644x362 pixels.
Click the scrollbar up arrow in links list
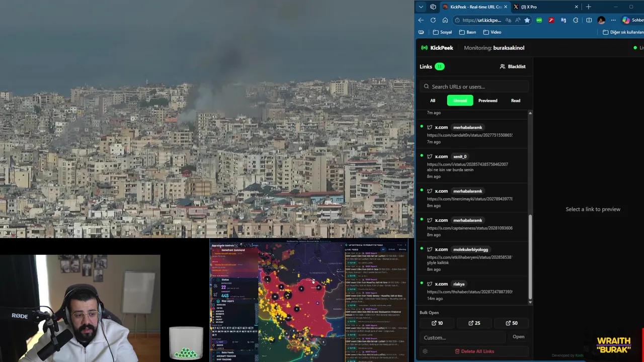pyautogui.click(x=530, y=113)
